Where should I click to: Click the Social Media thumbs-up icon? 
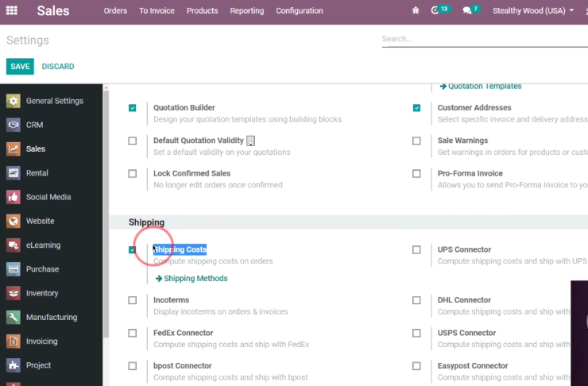tap(14, 197)
